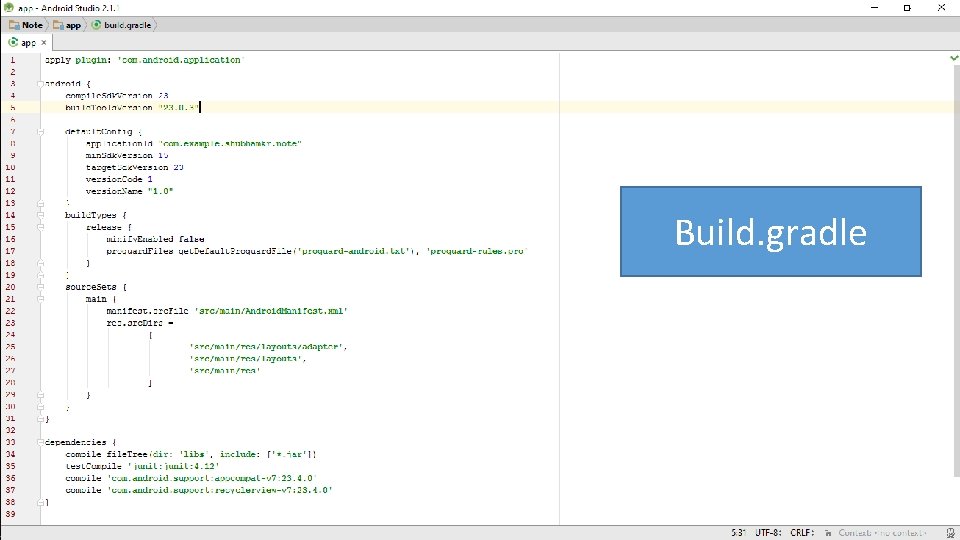Click the manifest.srcFile line

pos(227,311)
